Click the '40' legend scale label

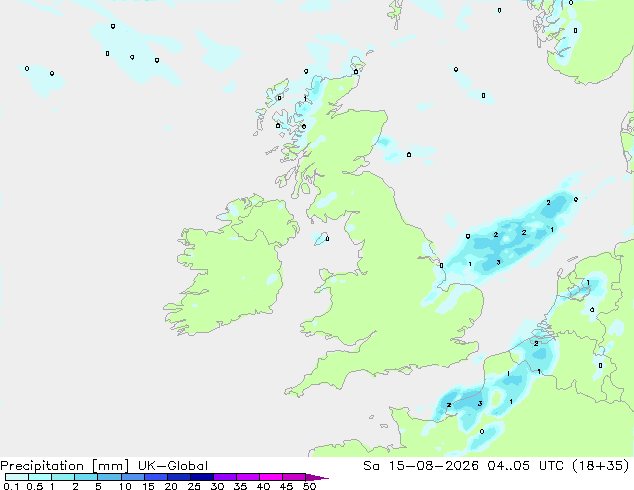click(263, 486)
